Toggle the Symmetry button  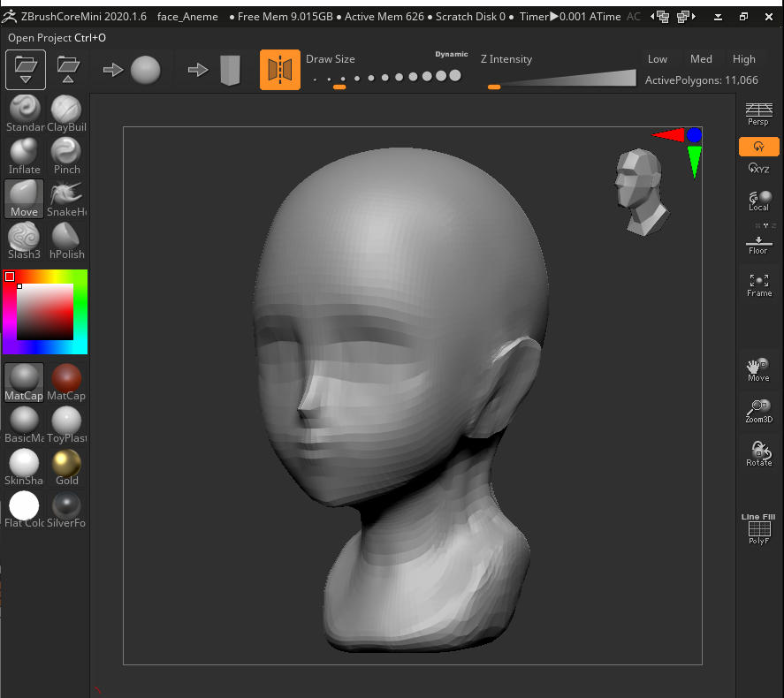coord(280,70)
